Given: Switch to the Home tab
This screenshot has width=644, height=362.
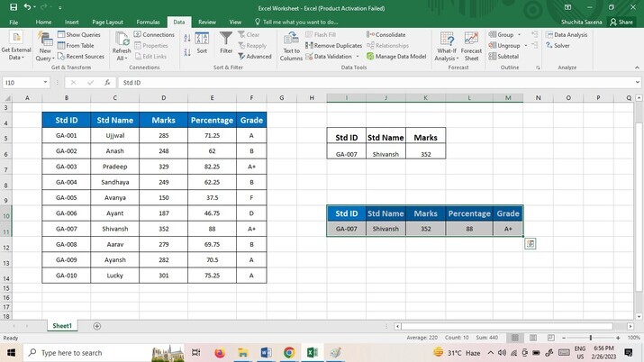Looking at the screenshot, I should pyautogui.click(x=43, y=23).
